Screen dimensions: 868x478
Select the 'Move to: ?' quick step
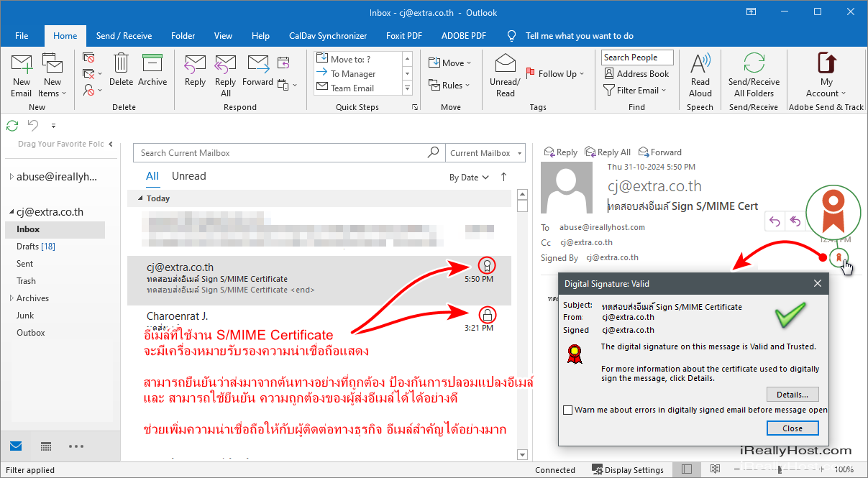357,60
